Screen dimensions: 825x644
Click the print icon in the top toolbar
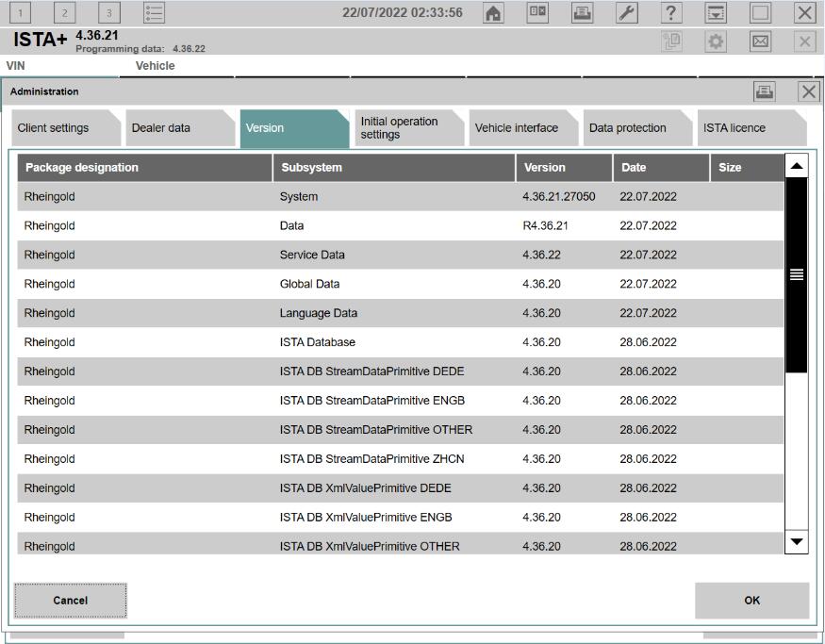582,13
